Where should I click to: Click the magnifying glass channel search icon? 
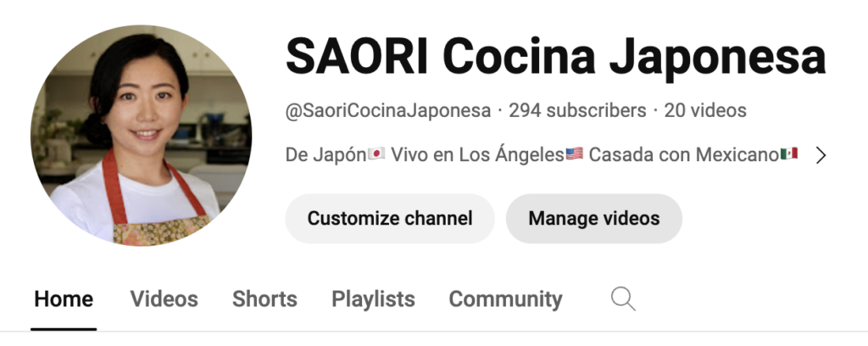[x=623, y=299]
